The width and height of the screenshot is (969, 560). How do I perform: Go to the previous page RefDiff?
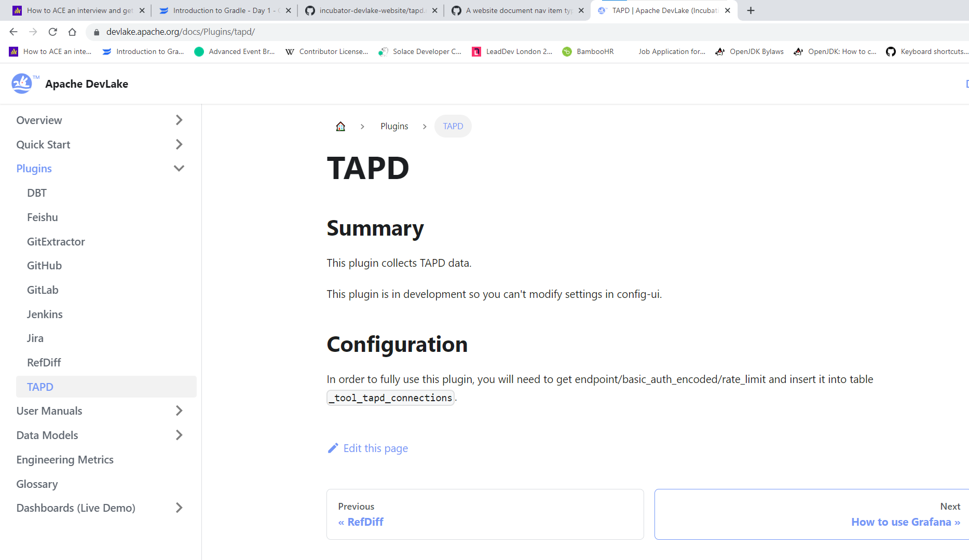[485, 514]
